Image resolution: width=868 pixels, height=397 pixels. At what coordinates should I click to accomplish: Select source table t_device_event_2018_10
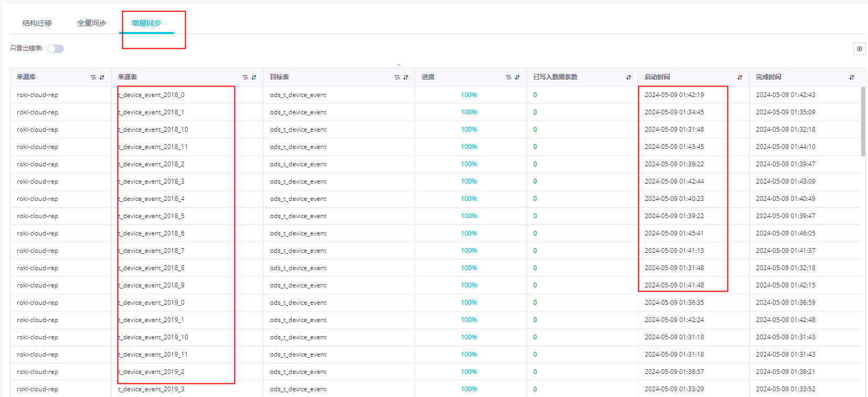pos(153,130)
